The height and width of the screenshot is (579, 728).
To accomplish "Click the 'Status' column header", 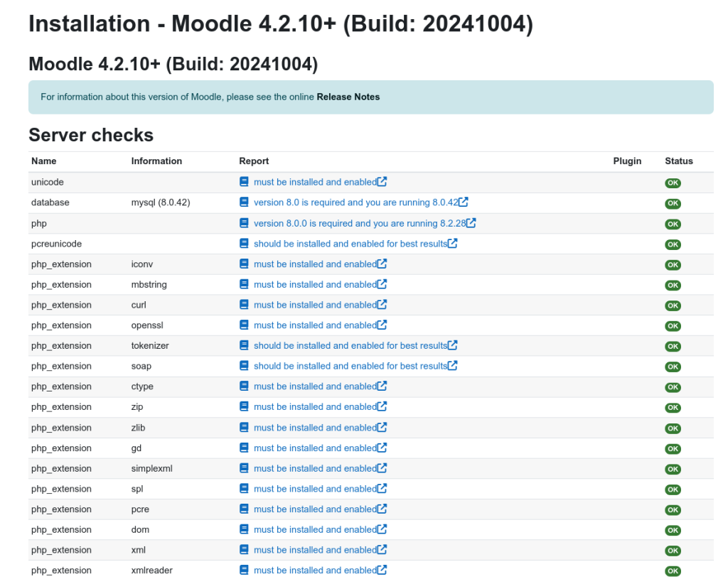I will pos(679,161).
